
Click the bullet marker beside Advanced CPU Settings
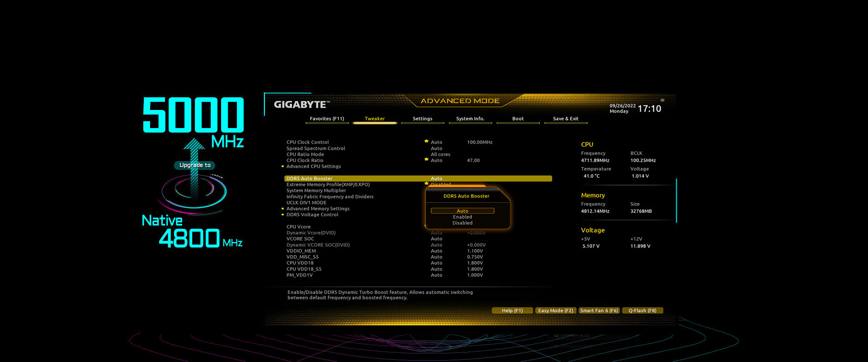click(283, 167)
